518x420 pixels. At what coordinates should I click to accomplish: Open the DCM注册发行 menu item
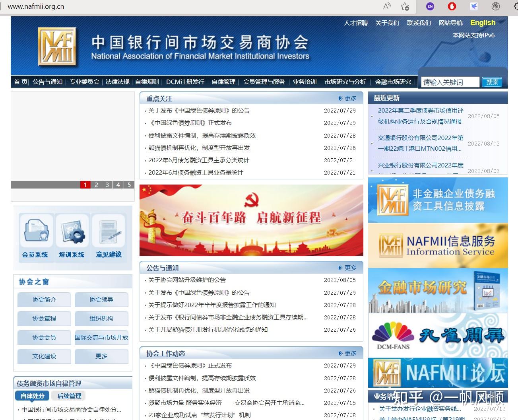tap(185, 82)
